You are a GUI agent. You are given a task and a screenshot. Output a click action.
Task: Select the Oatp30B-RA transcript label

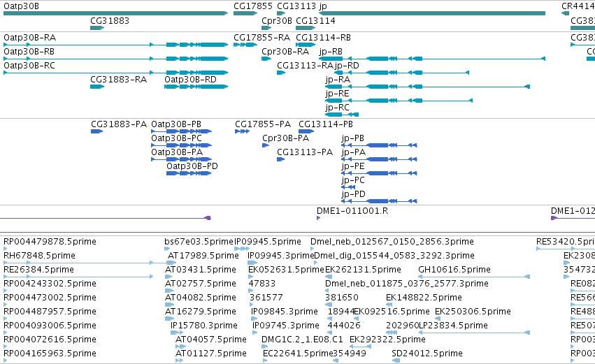pyautogui.click(x=29, y=38)
